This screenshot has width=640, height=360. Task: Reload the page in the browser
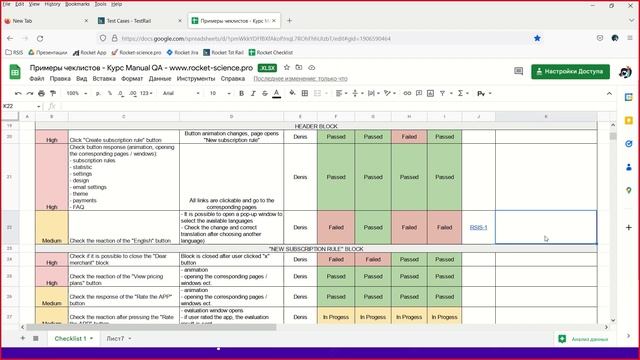(x=40, y=38)
